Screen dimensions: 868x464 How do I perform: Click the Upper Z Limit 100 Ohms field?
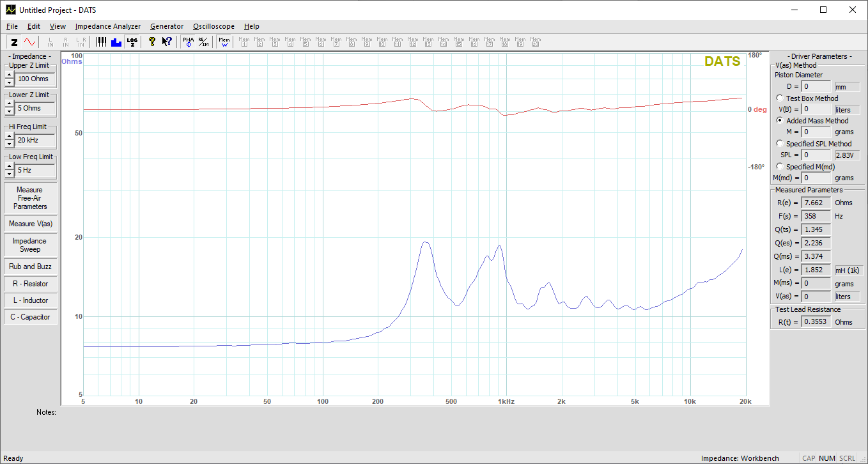click(35, 79)
